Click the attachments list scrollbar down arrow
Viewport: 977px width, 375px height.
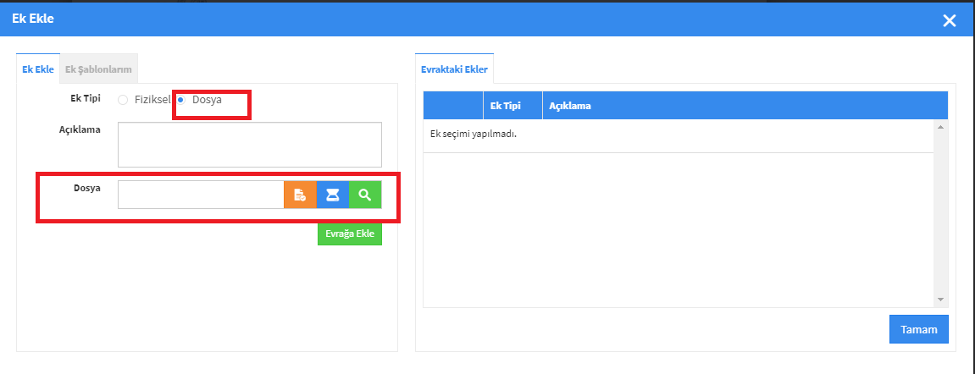click(x=940, y=300)
